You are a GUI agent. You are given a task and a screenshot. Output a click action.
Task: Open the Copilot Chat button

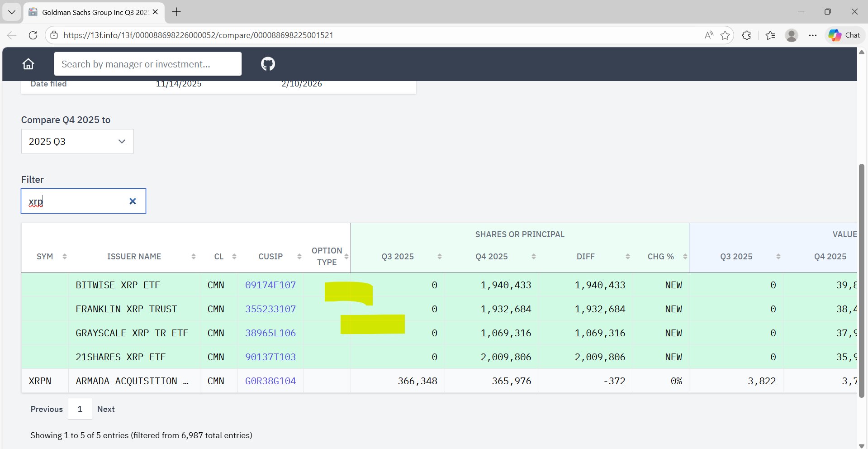coord(844,35)
